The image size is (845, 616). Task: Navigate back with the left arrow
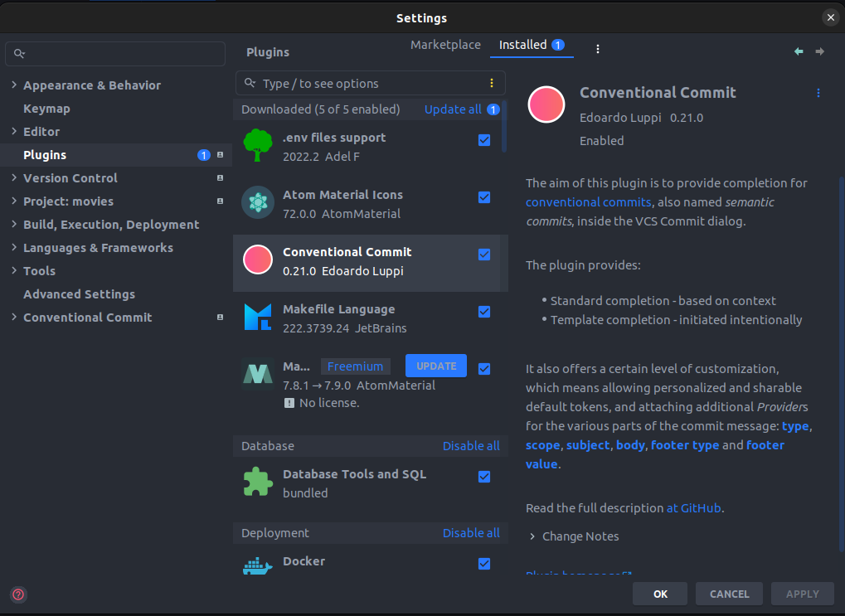[799, 51]
